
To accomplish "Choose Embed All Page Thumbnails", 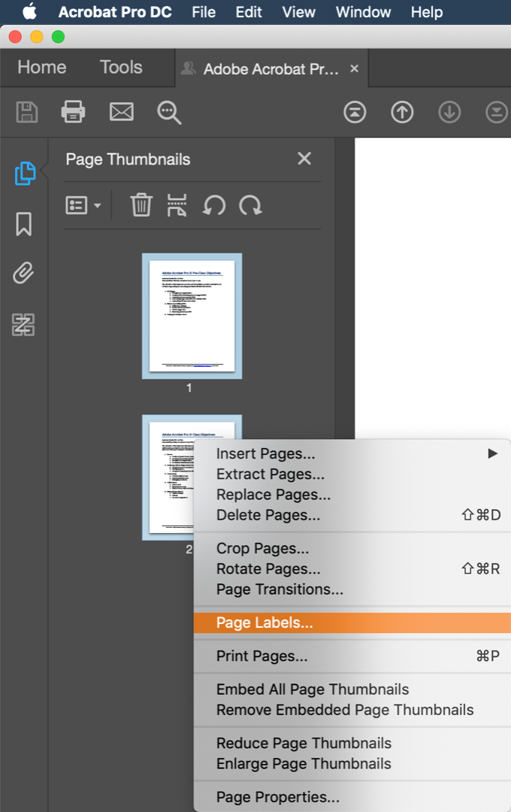I will [352, 689].
